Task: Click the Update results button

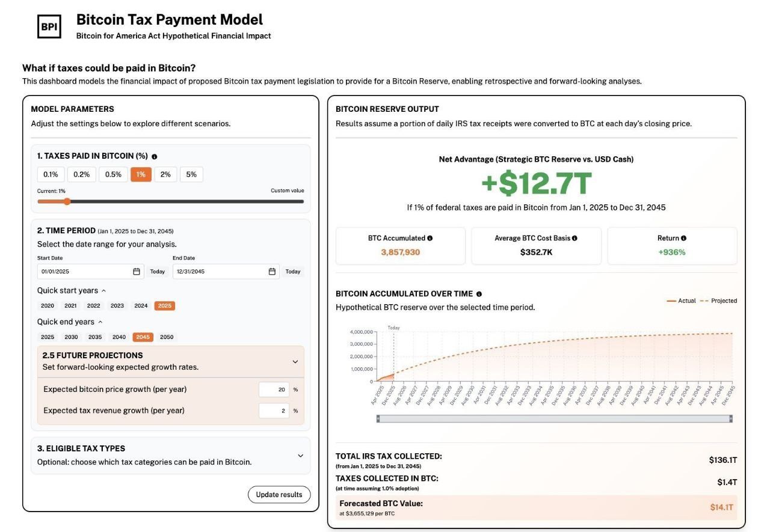Action: [x=279, y=495]
